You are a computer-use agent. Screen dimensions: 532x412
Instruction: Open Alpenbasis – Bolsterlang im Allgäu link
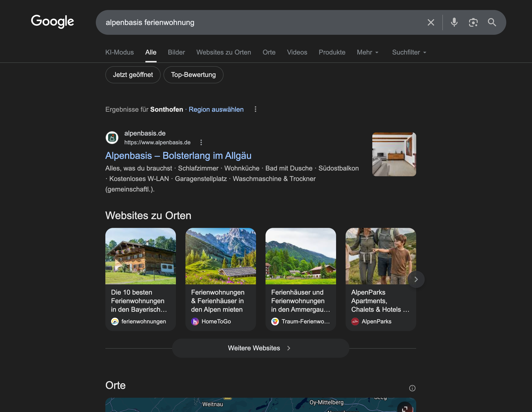click(178, 156)
